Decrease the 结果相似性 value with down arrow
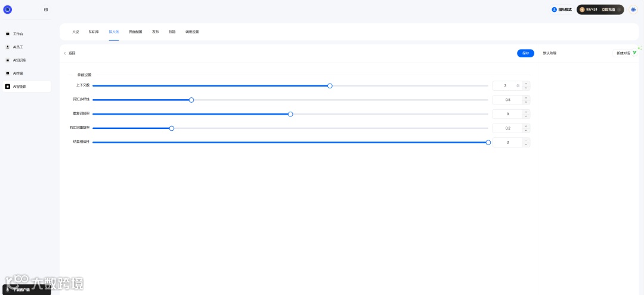 pos(526,145)
